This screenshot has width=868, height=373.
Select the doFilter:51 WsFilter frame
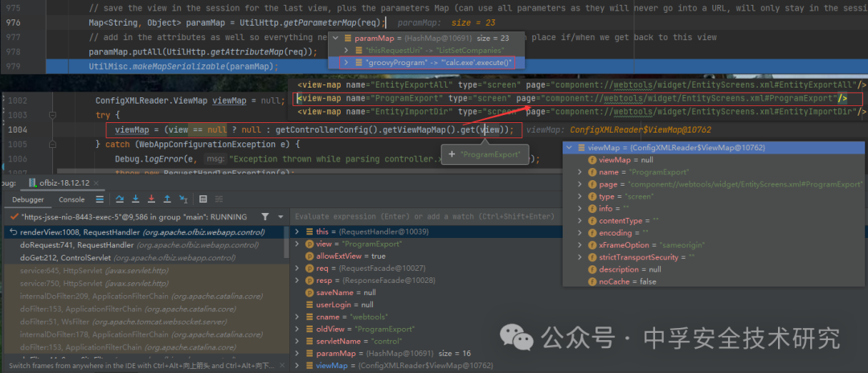coord(144,322)
